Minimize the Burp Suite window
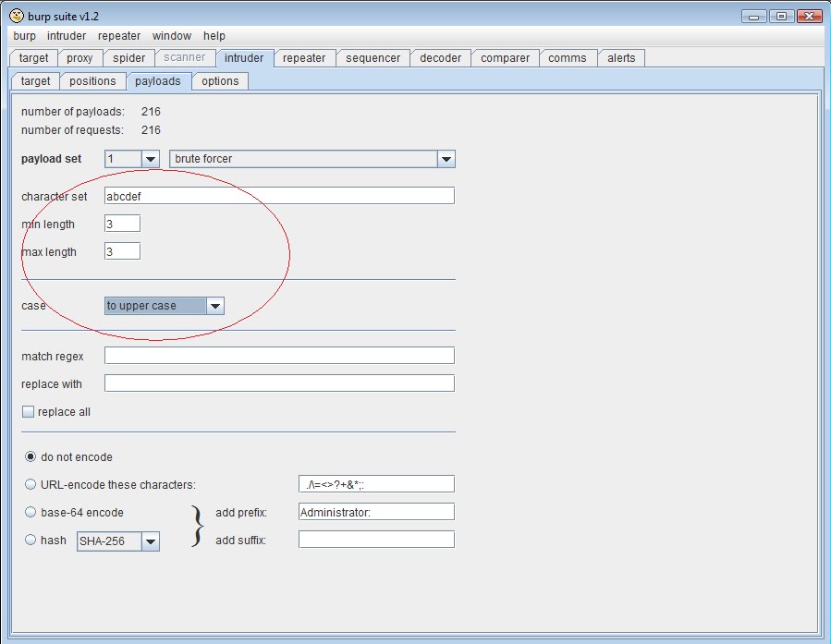 pos(754,17)
